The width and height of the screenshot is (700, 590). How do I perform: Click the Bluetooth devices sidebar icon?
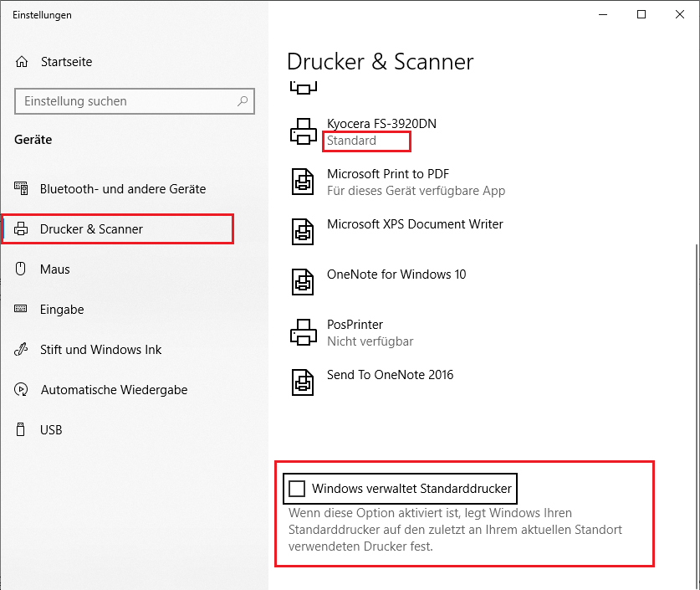coord(21,188)
